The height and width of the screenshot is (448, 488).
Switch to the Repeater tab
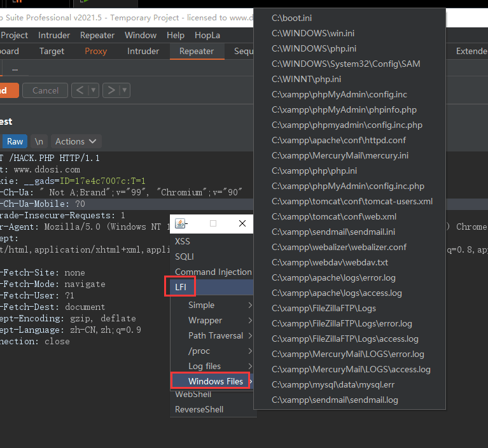[x=197, y=52]
